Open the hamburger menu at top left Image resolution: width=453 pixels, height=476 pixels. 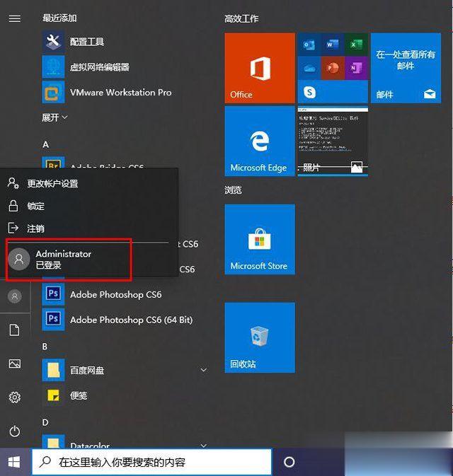tap(15, 19)
